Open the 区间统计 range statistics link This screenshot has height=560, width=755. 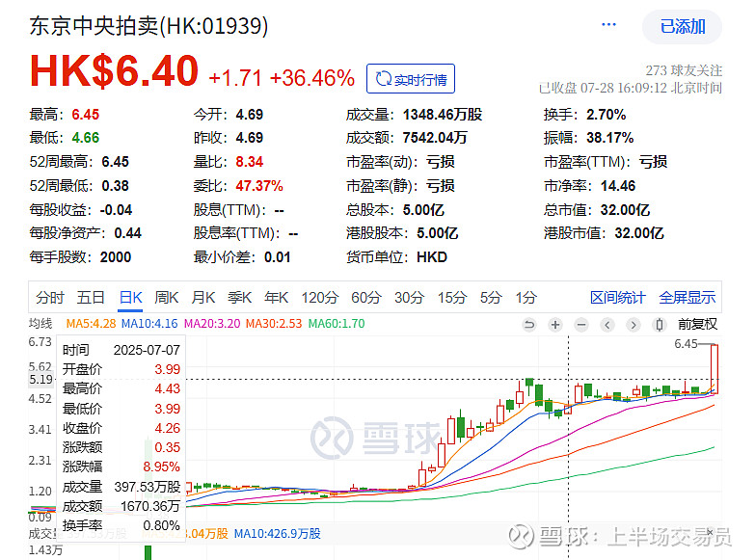point(618,298)
